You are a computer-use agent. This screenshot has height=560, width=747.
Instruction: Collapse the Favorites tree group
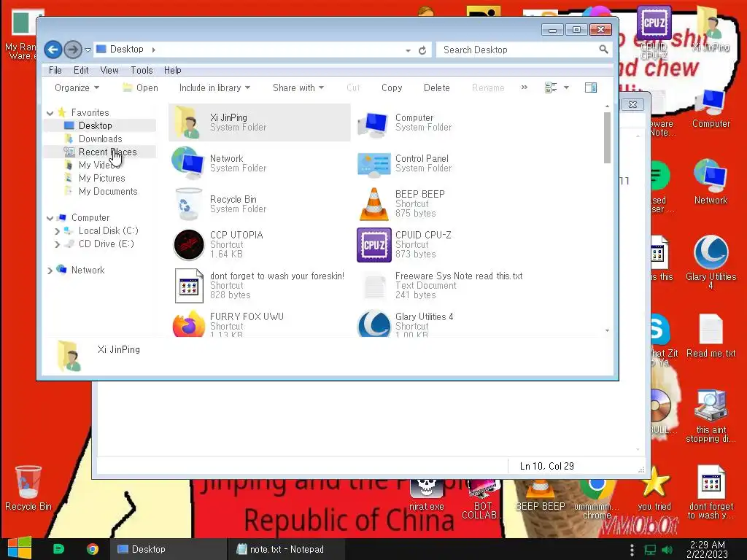pyautogui.click(x=50, y=113)
